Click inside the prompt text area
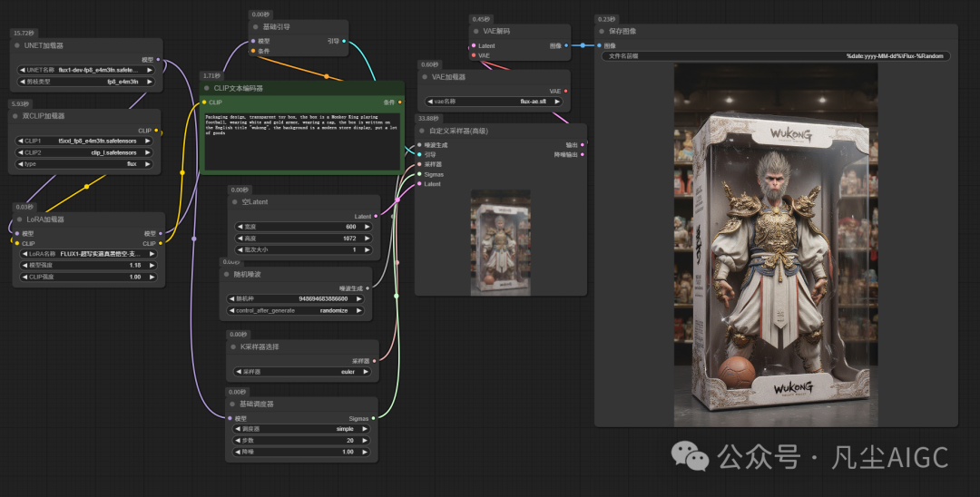Viewport: 980px width, 497px height. tap(301, 141)
